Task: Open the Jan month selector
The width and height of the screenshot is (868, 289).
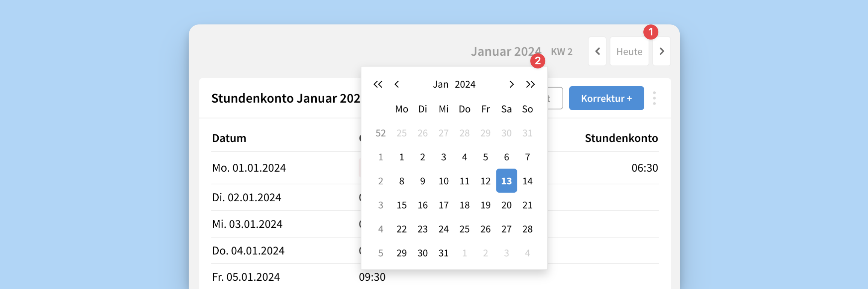Action: pos(440,84)
